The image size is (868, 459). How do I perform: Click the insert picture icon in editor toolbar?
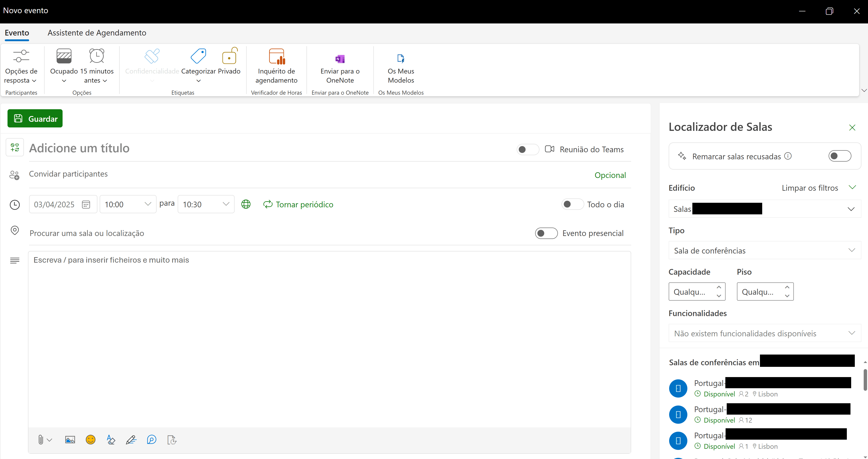coord(70,439)
